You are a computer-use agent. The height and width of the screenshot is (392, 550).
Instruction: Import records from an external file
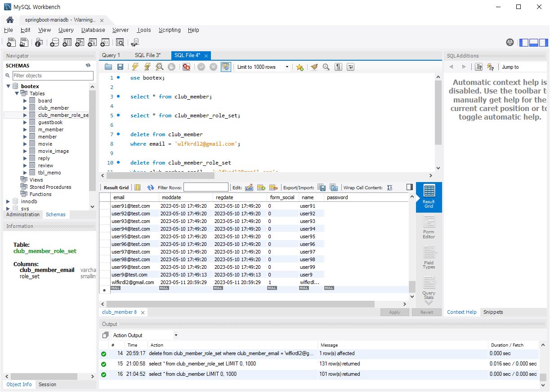click(x=334, y=187)
